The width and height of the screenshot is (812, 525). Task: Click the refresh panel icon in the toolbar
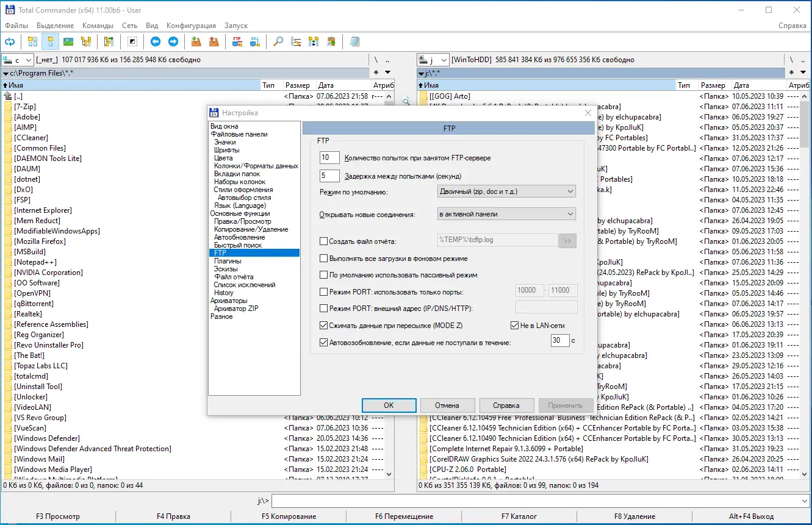pos(10,41)
